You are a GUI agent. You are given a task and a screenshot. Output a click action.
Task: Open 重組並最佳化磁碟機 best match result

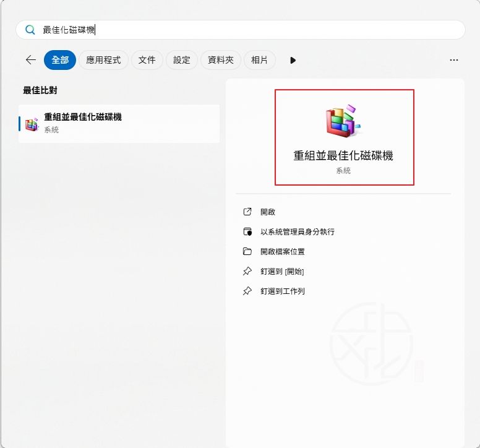pyautogui.click(x=119, y=124)
